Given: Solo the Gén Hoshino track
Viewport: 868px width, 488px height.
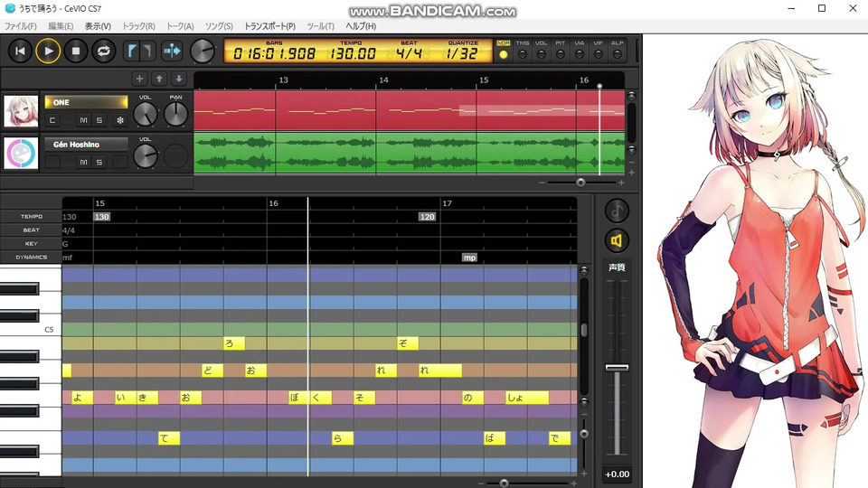Looking at the screenshot, I should click(x=99, y=162).
